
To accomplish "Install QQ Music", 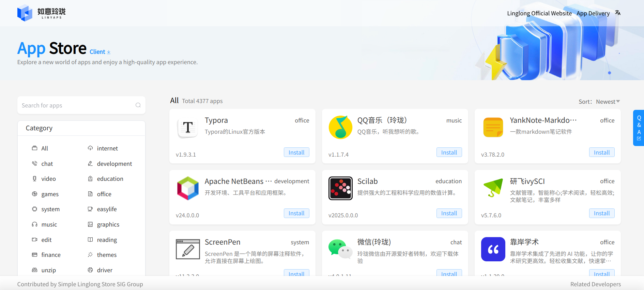I will (449, 153).
